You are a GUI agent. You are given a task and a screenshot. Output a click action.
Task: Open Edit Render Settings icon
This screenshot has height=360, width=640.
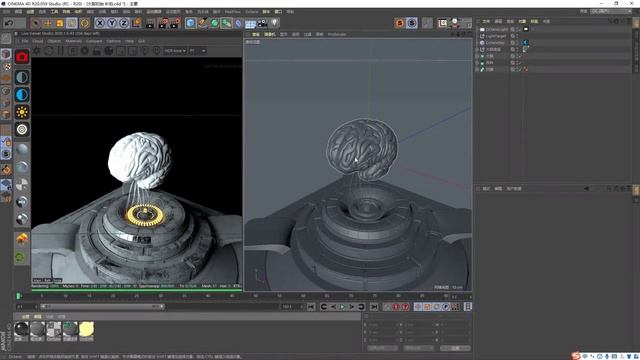click(175, 23)
